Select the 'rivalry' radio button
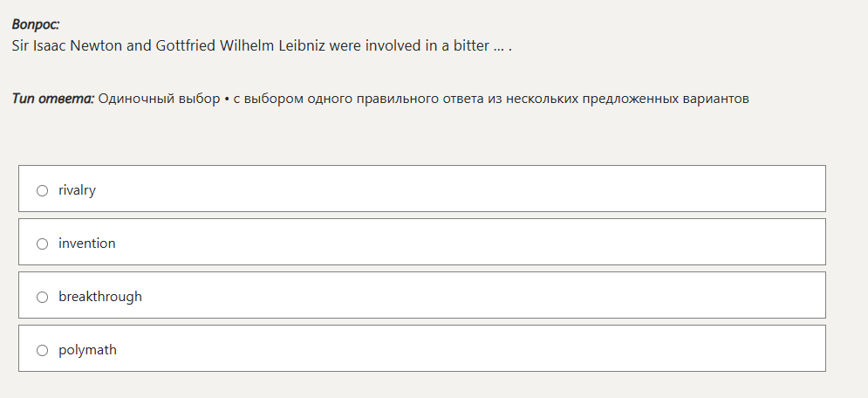The image size is (868, 398). pyautogui.click(x=42, y=190)
